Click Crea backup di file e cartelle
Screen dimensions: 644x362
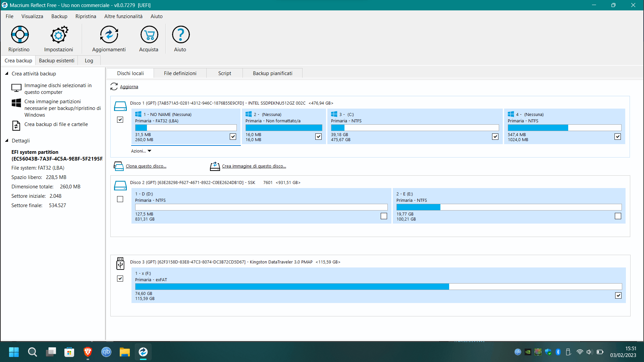pyautogui.click(x=56, y=124)
